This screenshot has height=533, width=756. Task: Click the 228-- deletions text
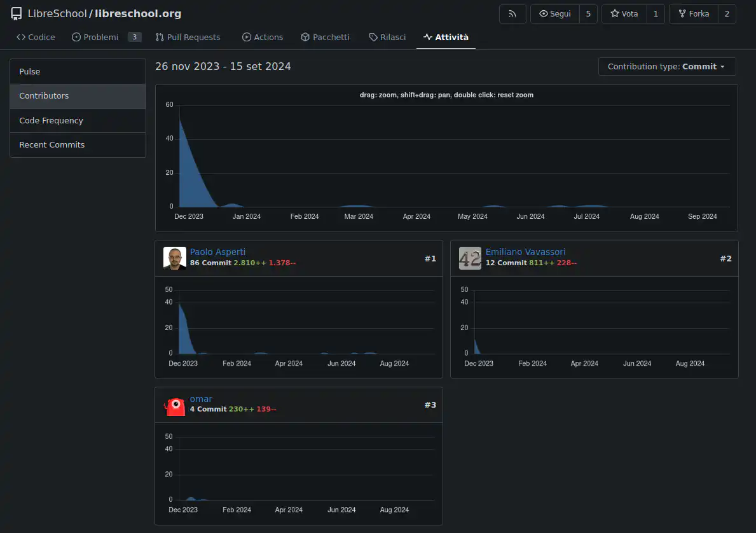pos(567,263)
